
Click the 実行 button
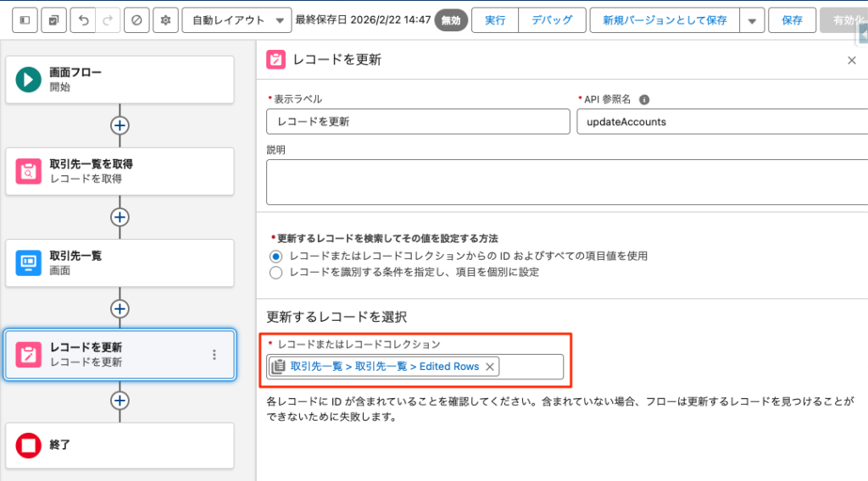point(495,20)
